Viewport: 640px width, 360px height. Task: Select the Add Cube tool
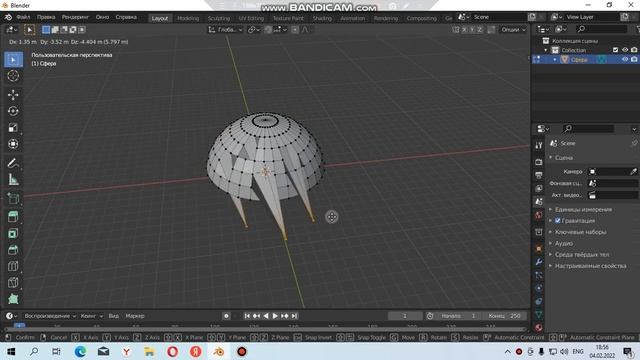point(13,198)
